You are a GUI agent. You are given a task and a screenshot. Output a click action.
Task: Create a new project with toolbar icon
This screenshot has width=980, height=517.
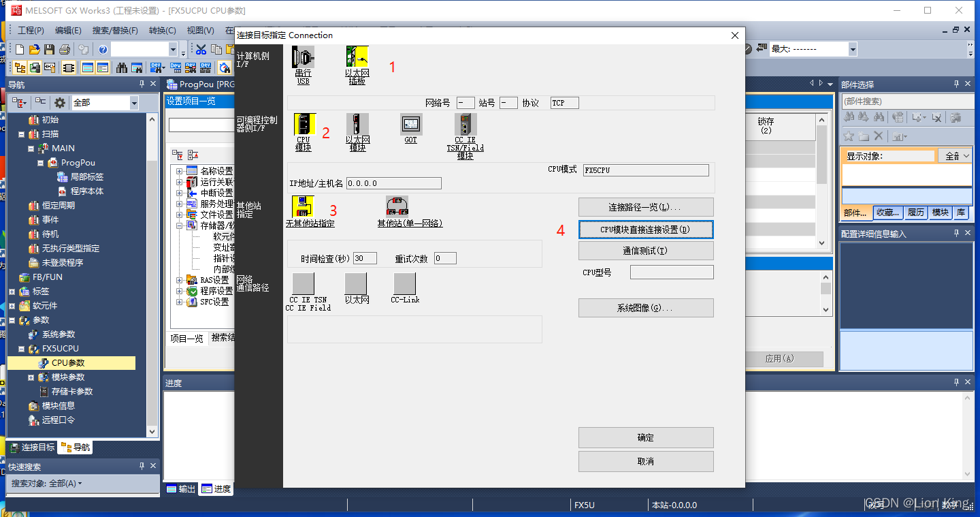click(x=20, y=49)
